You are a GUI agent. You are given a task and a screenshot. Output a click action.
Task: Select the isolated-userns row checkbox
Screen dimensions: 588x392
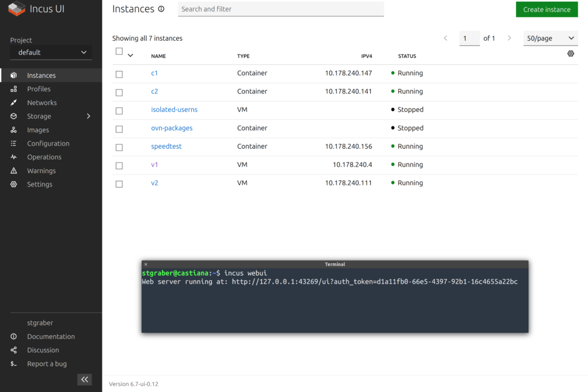(119, 111)
